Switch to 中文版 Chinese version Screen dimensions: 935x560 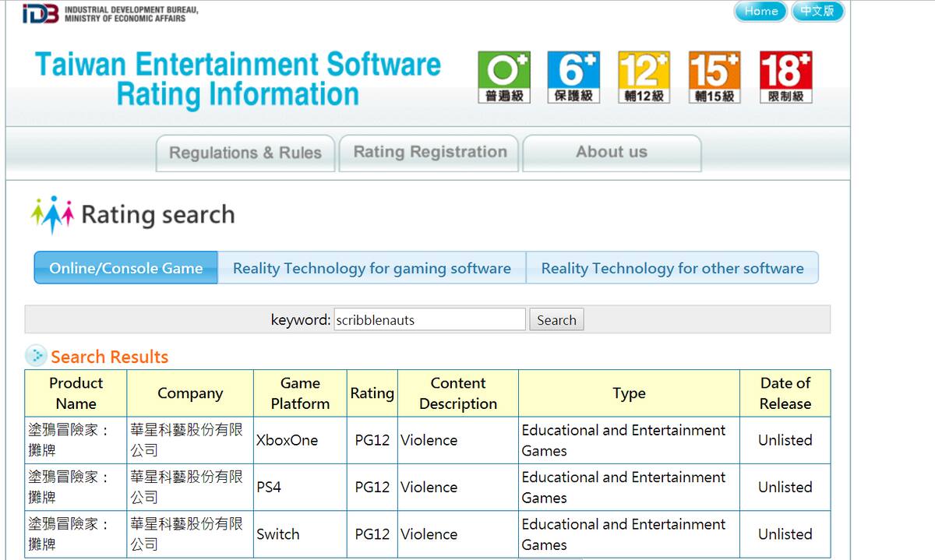point(817,12)
